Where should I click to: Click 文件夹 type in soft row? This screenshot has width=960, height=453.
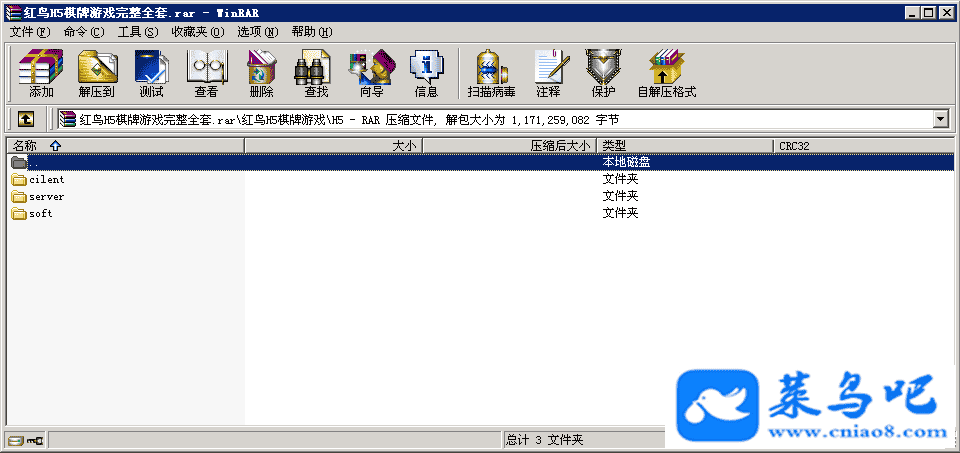[620, 214]
